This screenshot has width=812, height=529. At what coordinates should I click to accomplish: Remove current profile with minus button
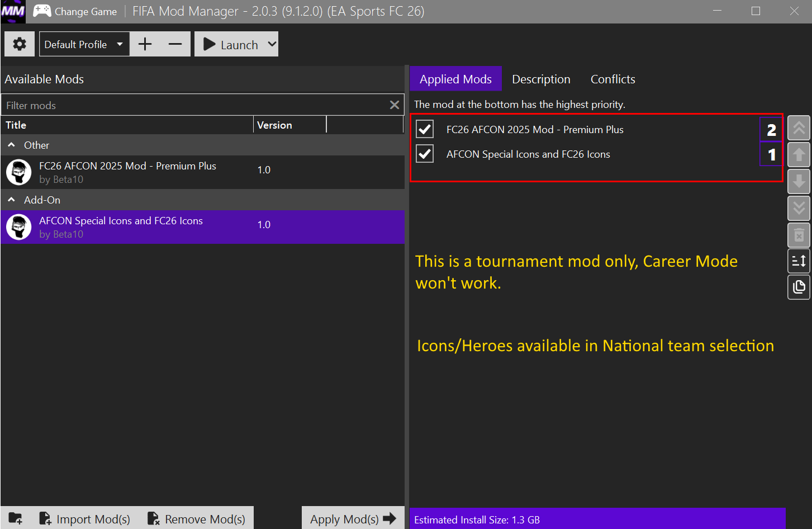pyautogui.click(x=175, y=44)
